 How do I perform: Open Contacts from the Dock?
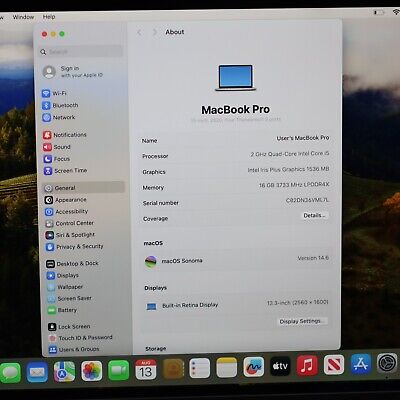pos(173,369)
